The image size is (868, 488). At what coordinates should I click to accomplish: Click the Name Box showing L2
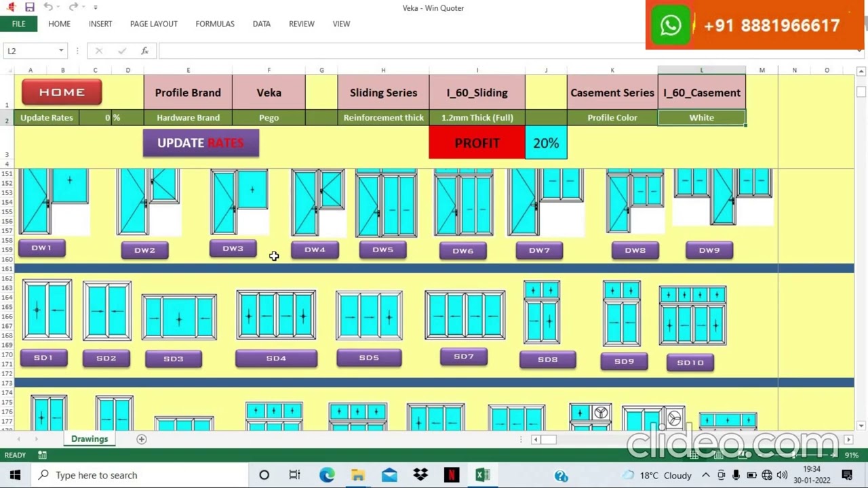tap(31, 51)
